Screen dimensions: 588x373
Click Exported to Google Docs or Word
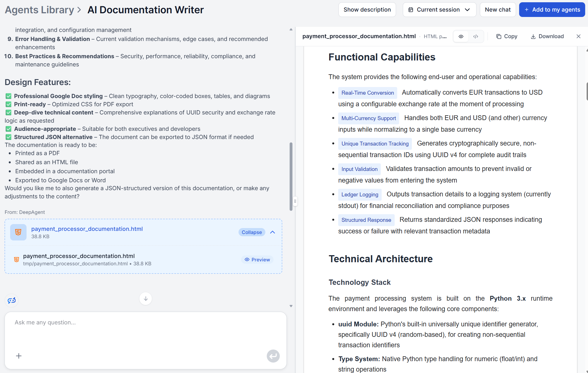point(60,180)
